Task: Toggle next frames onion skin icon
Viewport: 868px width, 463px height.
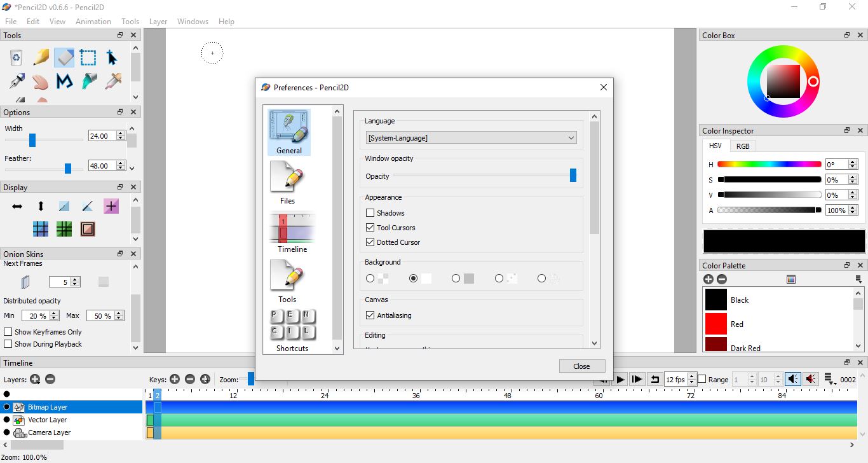Action: pyautogui.click(x=25, y=282)
